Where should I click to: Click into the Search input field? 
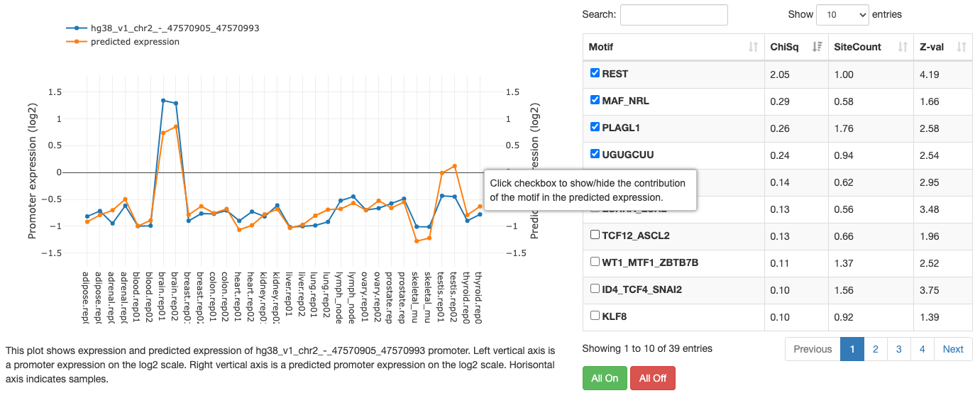click(x=673, y=15)
